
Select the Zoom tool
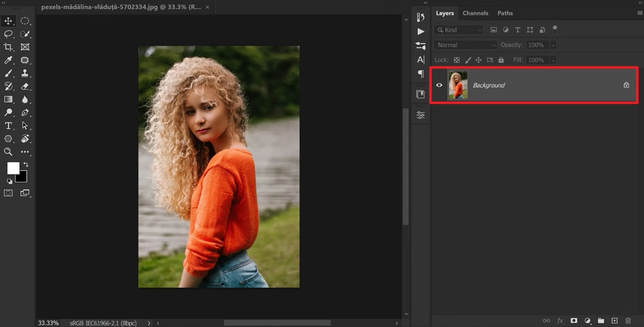8,152
